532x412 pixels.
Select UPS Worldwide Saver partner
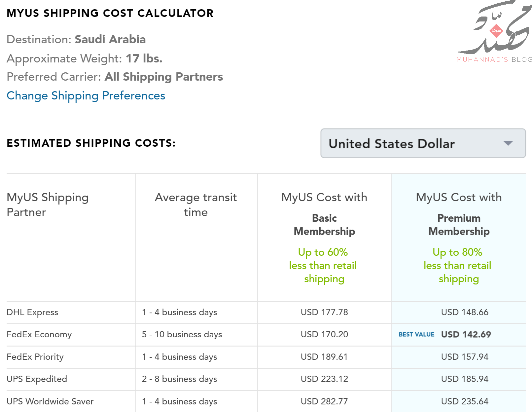coord(50,401)
